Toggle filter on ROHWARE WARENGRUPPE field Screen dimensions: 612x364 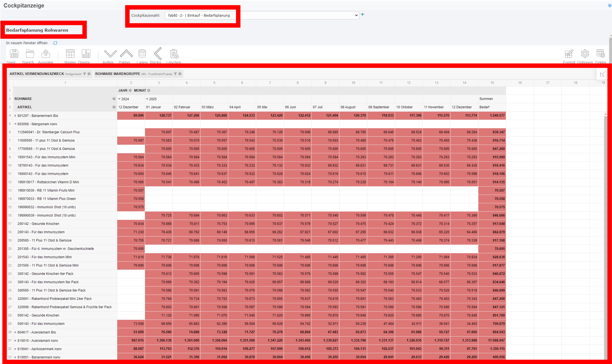coord(175,74)
